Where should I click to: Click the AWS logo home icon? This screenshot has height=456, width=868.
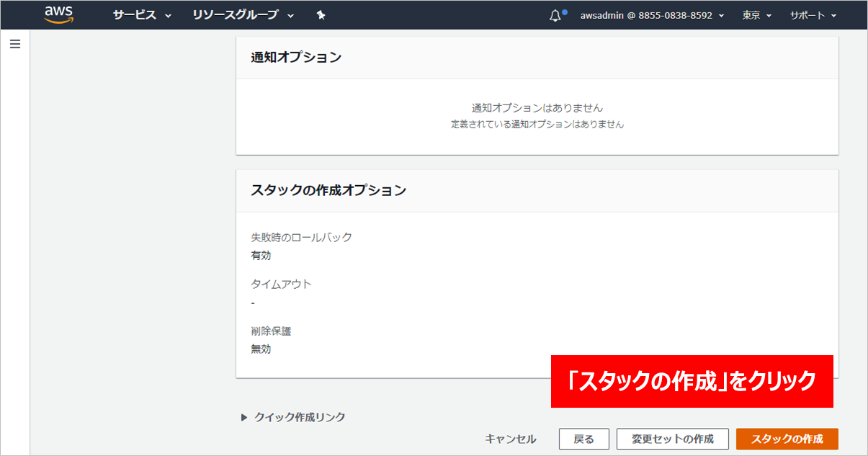(58, 14)
